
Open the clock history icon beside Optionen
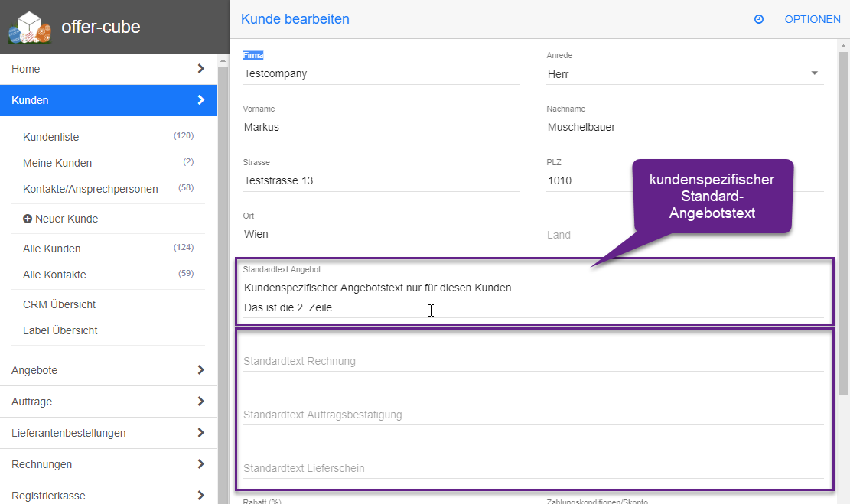(x=759, y=20)
